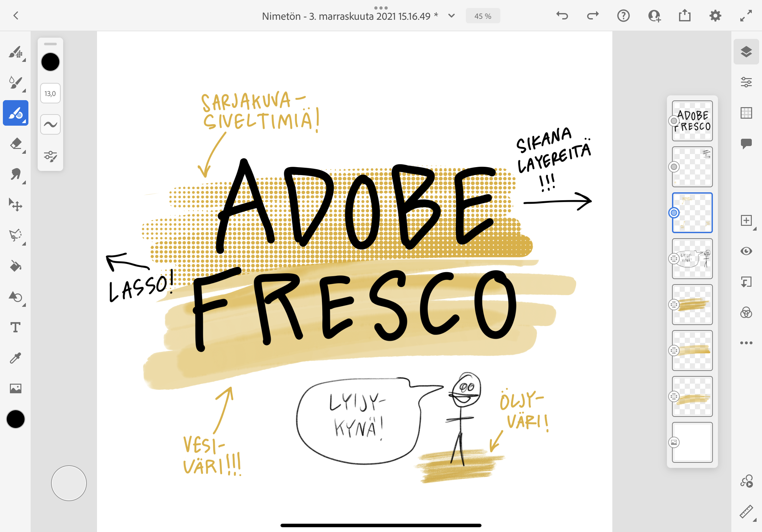Select the Eraser tool
Viewport: 762px width, 532px height.
[16, 144]
